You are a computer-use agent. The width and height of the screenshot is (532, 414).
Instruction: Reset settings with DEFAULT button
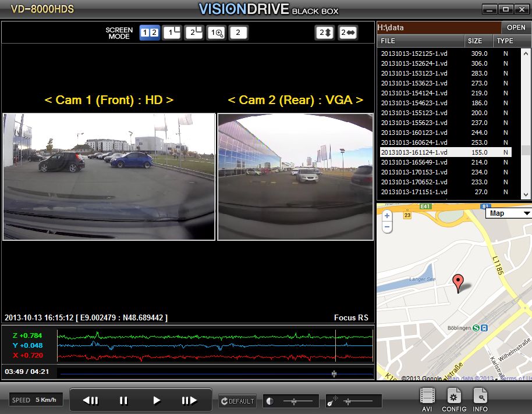pos(237,401)
